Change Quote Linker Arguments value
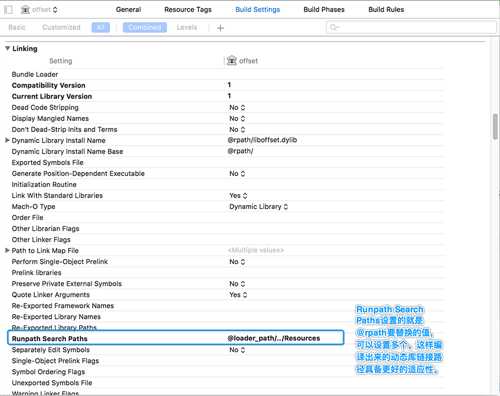This screenshot has height=396, width=500. (x=238, y=295)
